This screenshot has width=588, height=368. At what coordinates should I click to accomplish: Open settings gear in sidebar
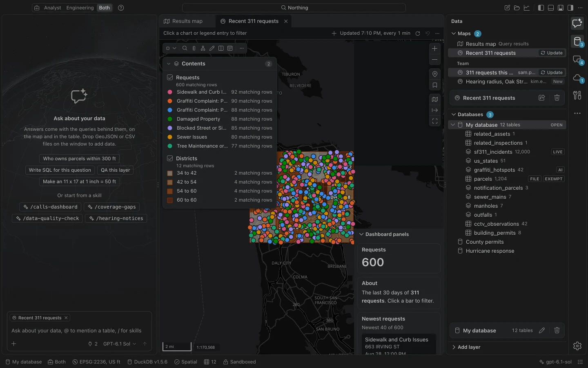(577, 346)
